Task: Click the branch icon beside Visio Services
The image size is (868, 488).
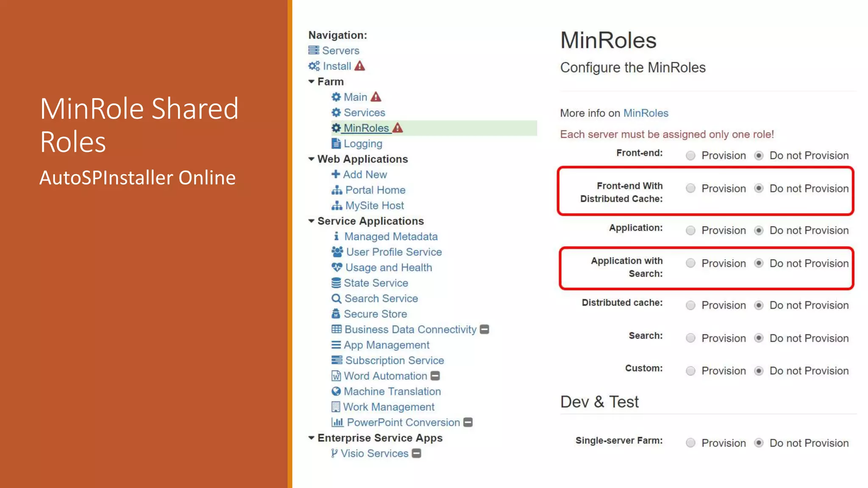Action: [334, 453]
